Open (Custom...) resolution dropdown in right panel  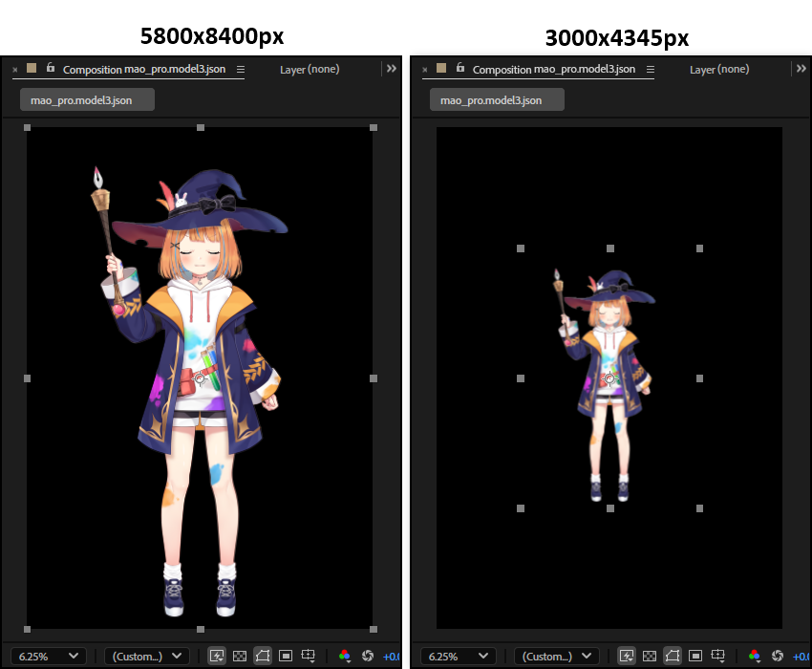(557, 656)
